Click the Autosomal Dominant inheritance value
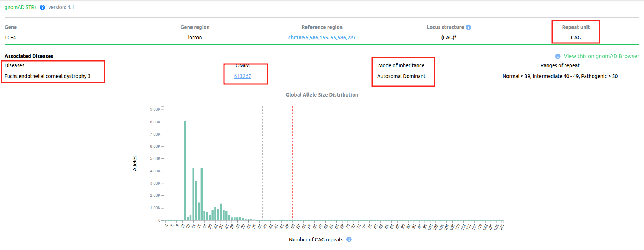This screenshot has height=250, width=644. tap(401, 76)
